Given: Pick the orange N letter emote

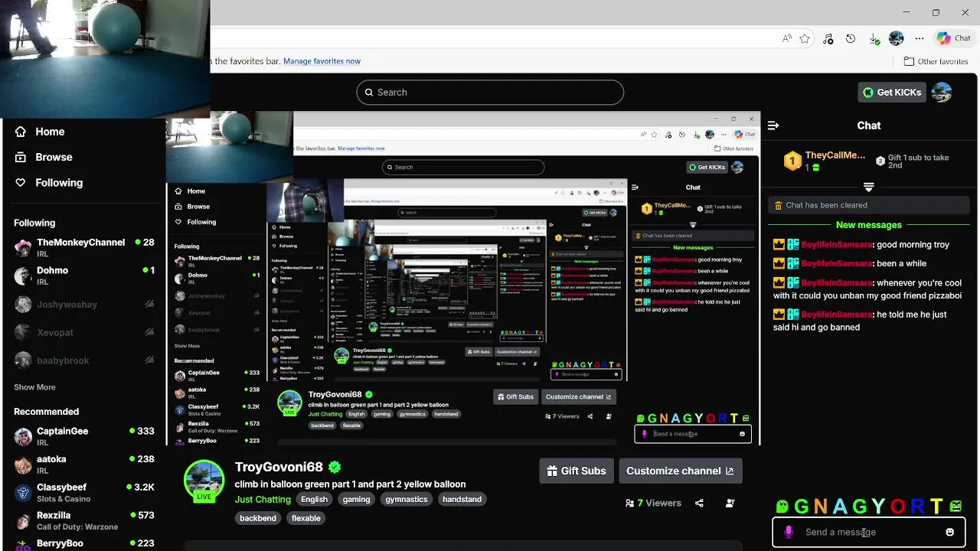Looking at the screenshot, I should click(x=821, y=506).
